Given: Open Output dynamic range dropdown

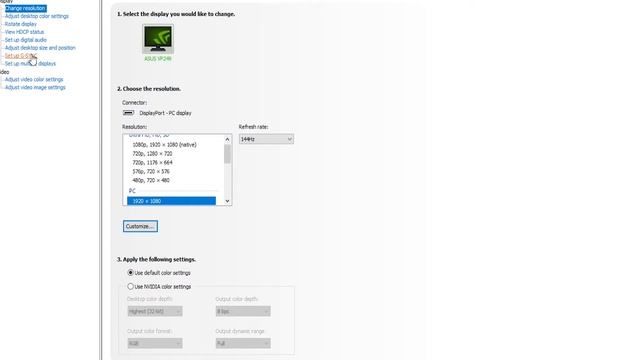Looking at the screenshot, I should coord(243,344).
